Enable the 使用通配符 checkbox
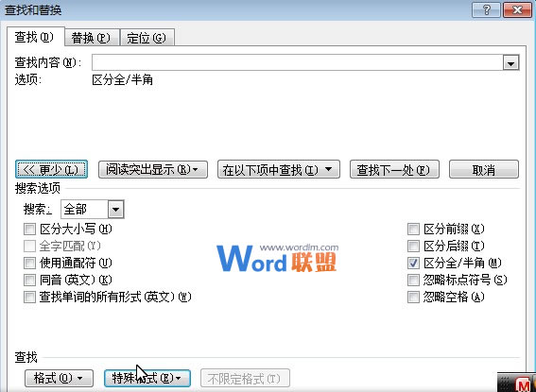 29,263
